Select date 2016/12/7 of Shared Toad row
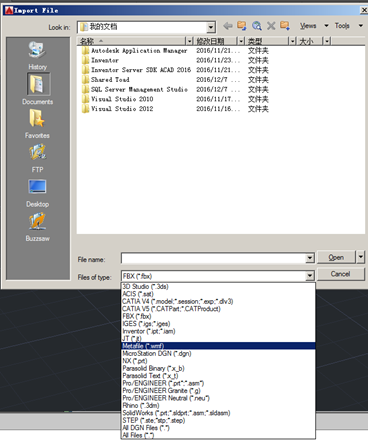The height and width of the screenshot is (441, 368). pos(218,80)
